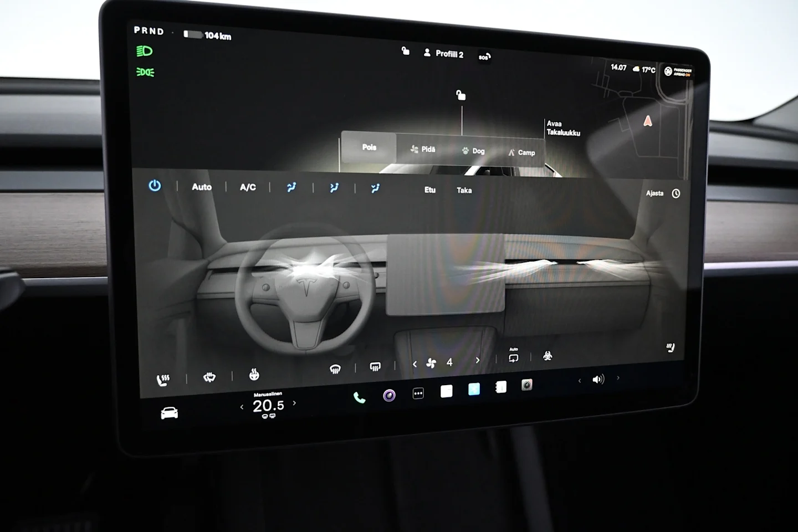Tap the 104 km battery range
The width and height of the screenshot is (798, 532).
pos(208,35)
